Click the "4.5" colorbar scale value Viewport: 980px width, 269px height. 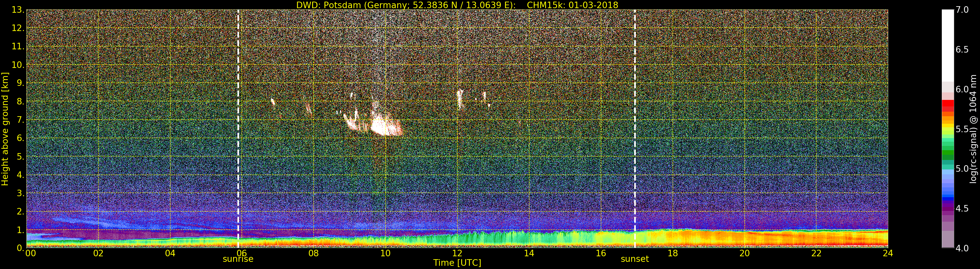coord(962,209)
